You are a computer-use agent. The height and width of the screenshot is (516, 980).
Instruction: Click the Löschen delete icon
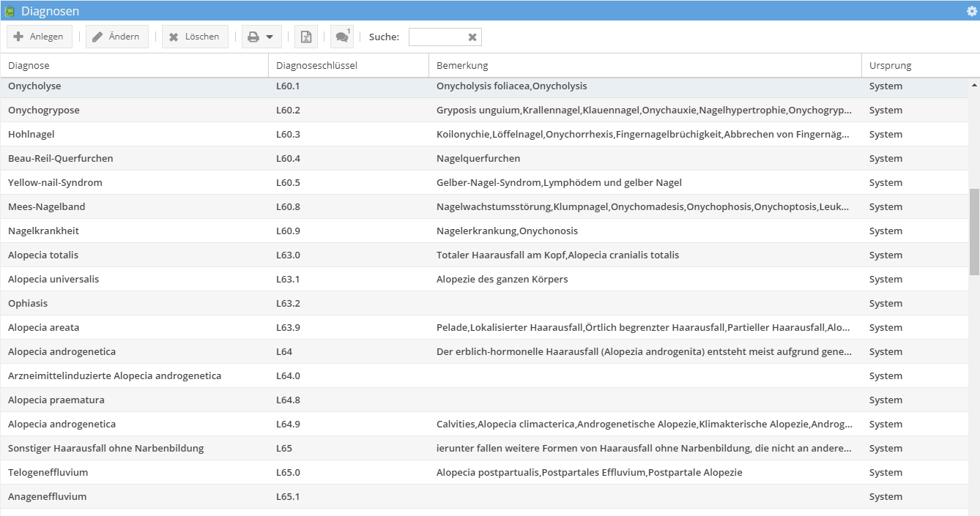coord(174,36)
